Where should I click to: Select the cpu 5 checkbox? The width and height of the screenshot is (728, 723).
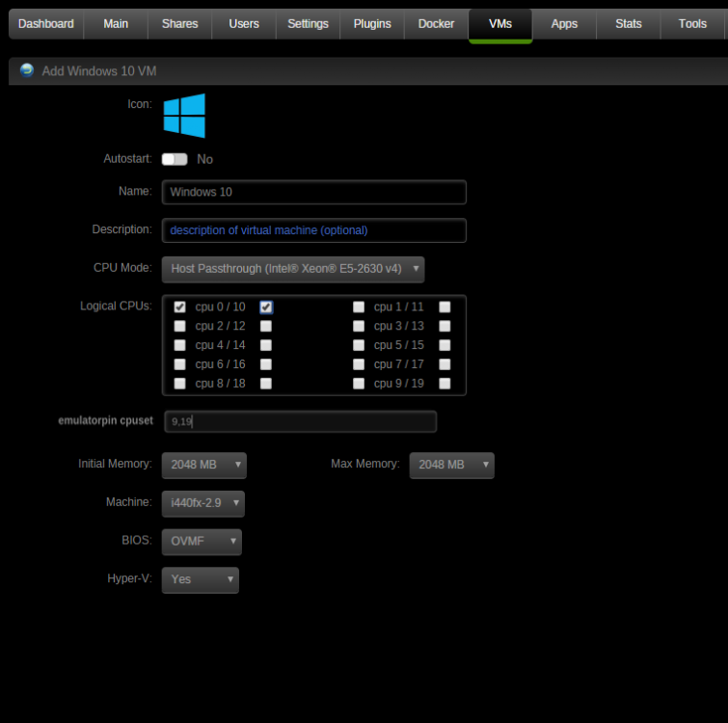click(359, 345)
